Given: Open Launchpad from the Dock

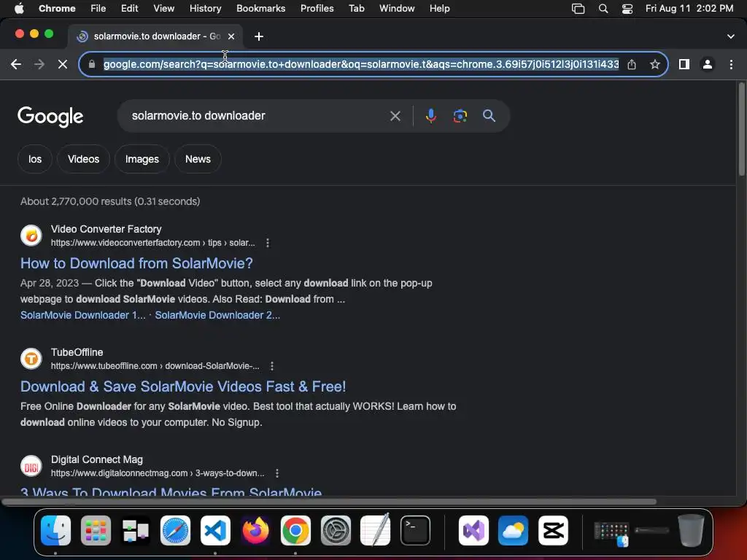Looking at the screenshot, I should (x=96, y=531).
